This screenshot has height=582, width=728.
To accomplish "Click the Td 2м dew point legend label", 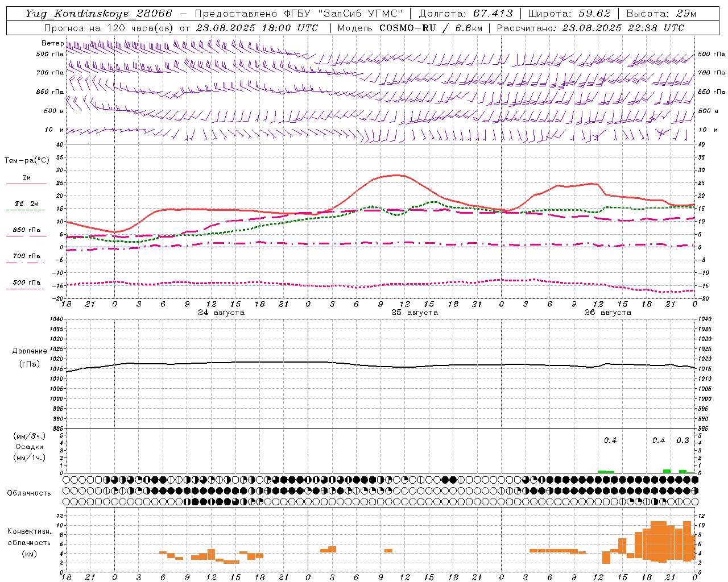I will pyautogui.click(x=26, y=203).
